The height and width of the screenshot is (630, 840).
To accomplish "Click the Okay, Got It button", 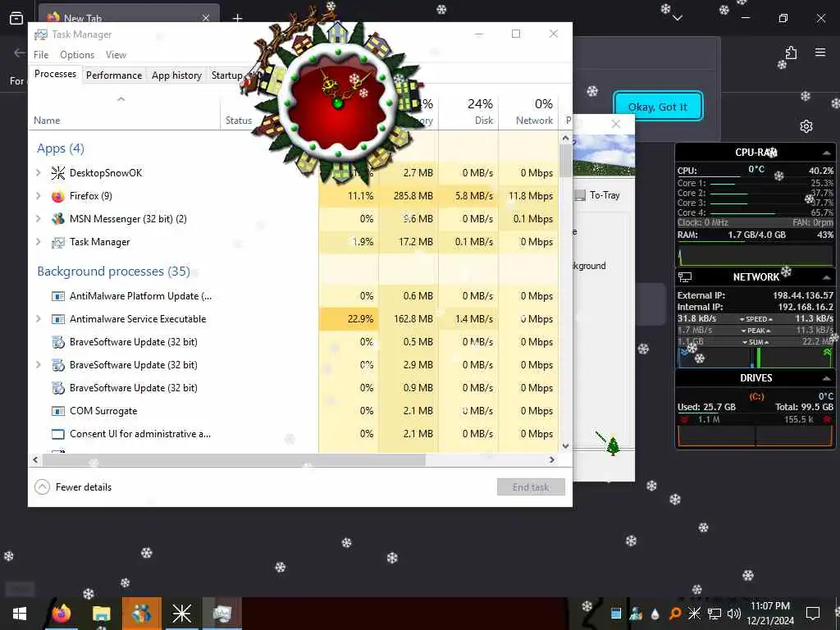I will click(658, 107).
